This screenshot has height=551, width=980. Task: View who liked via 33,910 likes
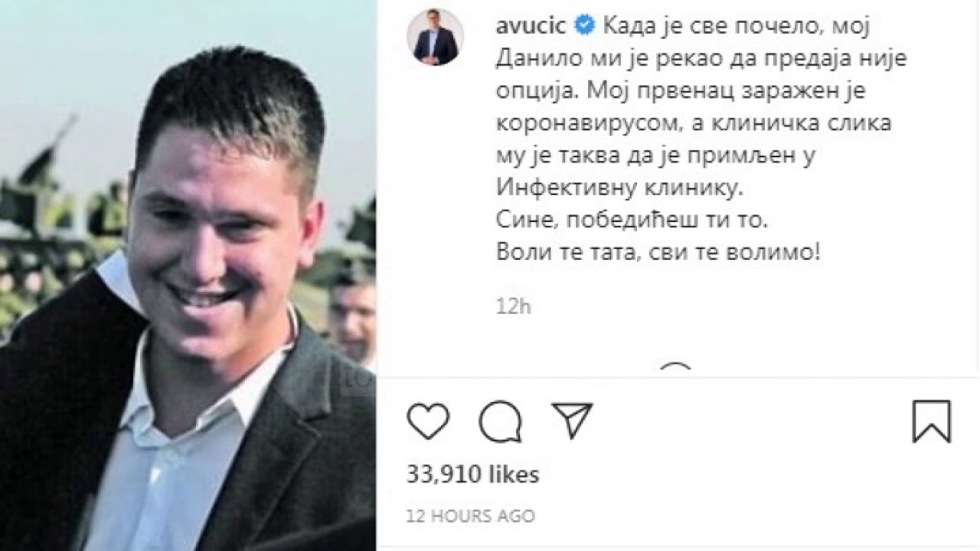click(472, 474)
